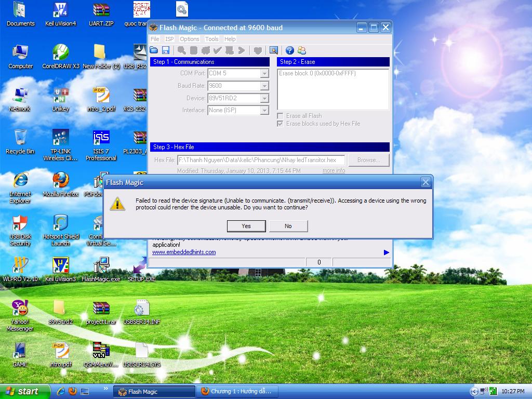
Task: Click the Browse button
Action: point(368,160)
